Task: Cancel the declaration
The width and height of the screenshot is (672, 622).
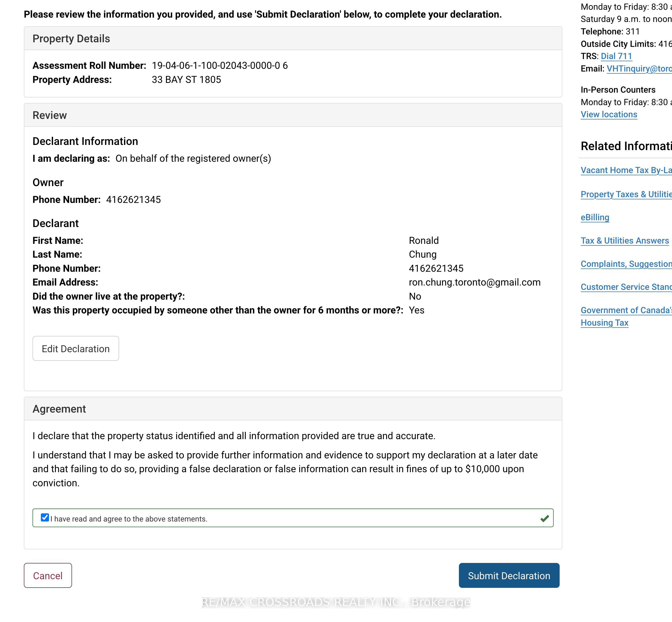Action: click(48, 576)
